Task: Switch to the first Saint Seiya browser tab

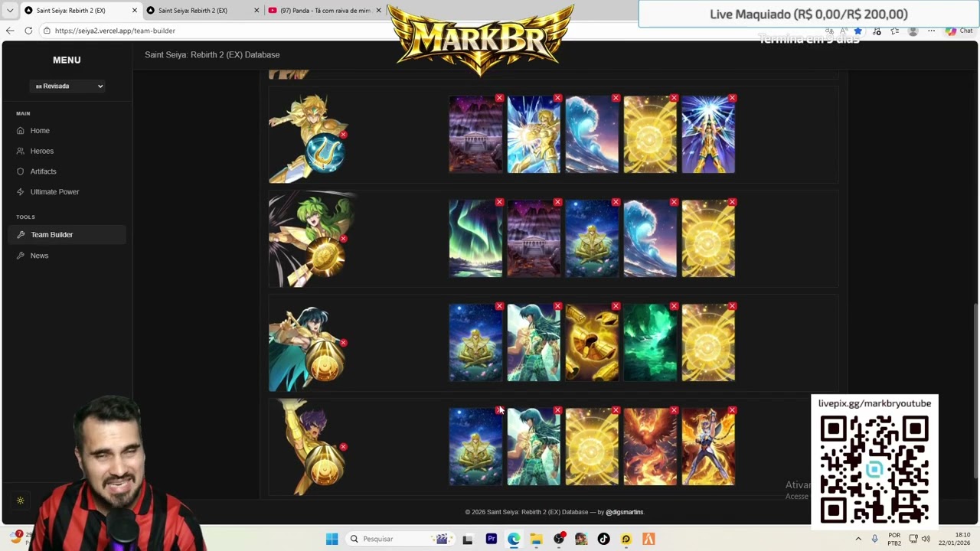Action: point(71,11)
